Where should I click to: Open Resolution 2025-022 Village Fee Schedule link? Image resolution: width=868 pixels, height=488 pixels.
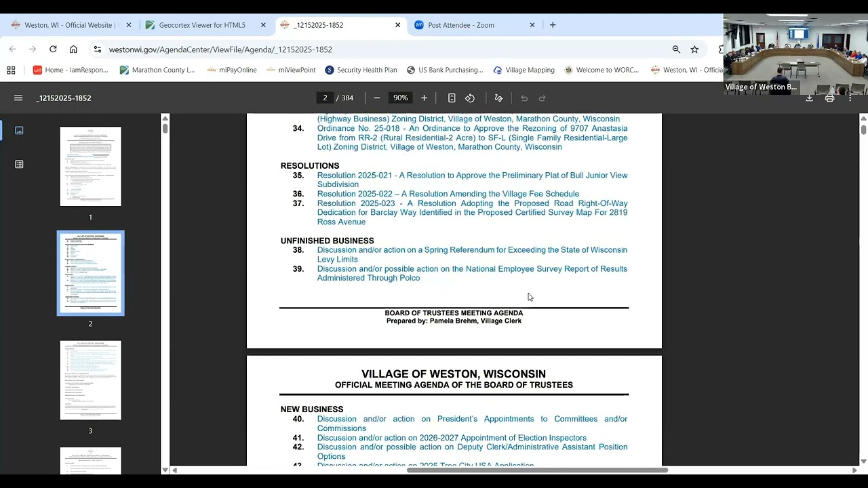coord(448,194)
